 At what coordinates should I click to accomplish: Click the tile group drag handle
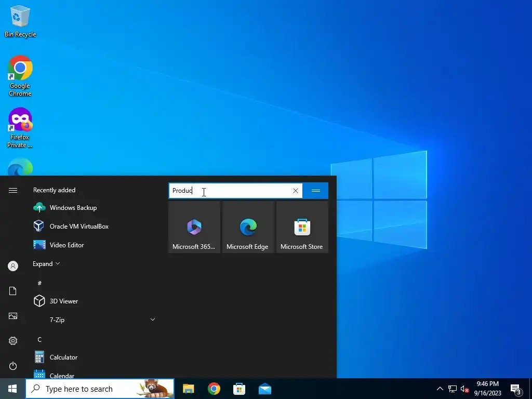coord(315,191)
